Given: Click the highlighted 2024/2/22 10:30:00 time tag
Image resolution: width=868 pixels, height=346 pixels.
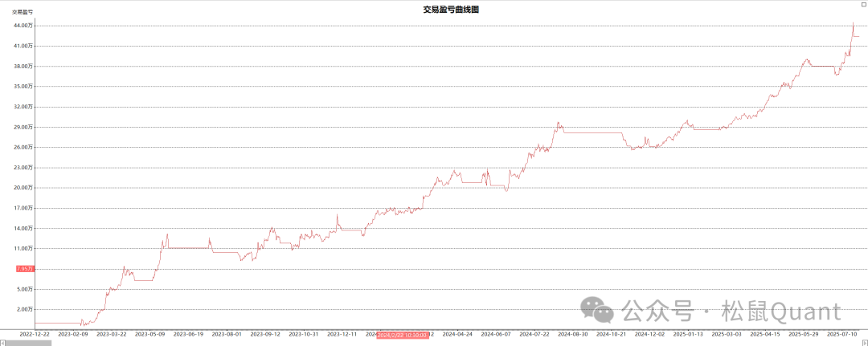Looking at the screenshot, I should (403, 334).
